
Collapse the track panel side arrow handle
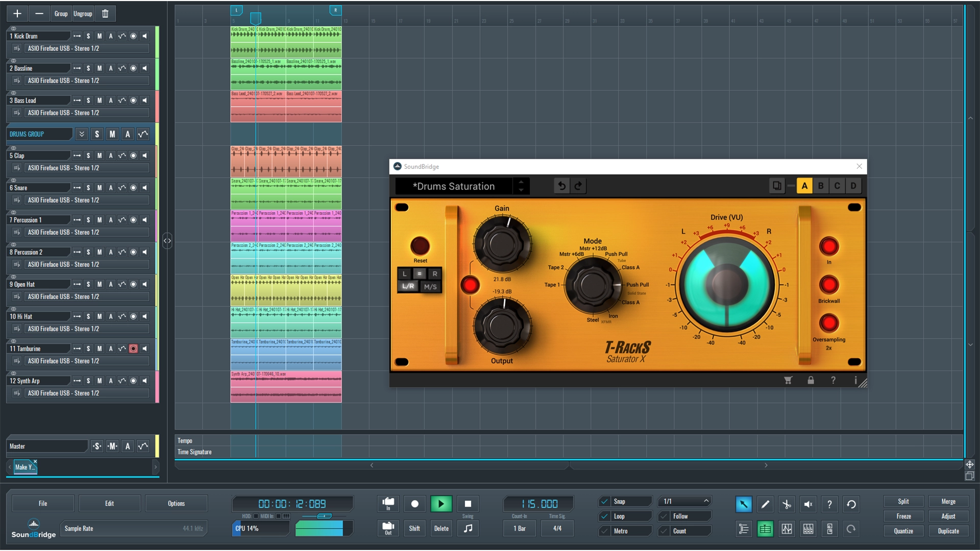pos(167,240)
